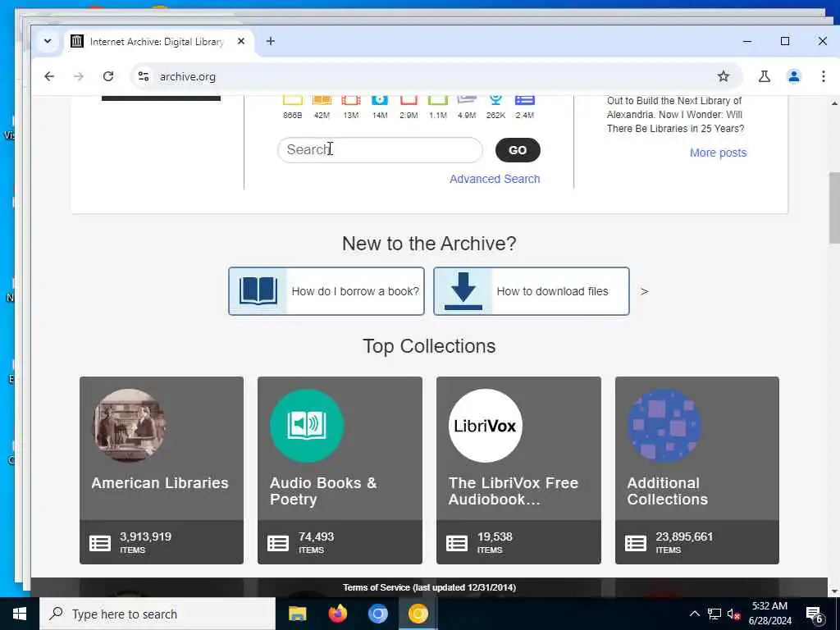Click the page's vertical scrollbar thumb
Image resolution: width=840 pixels, height=630 pixels.
[834, 208]
